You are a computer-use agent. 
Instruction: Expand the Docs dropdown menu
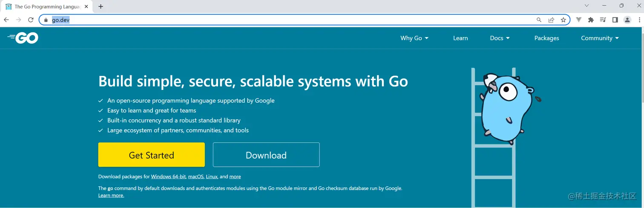pyautogui.click(x=500, y=38)
